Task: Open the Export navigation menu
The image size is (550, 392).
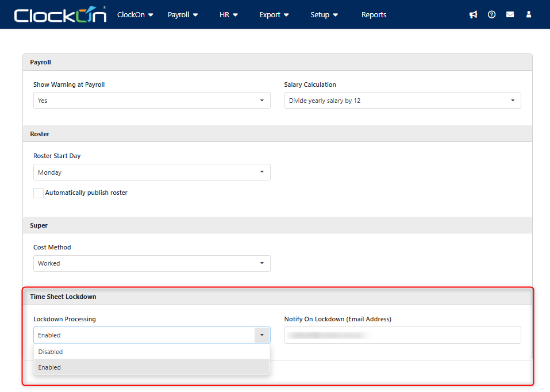Action: tap(274, 15)
